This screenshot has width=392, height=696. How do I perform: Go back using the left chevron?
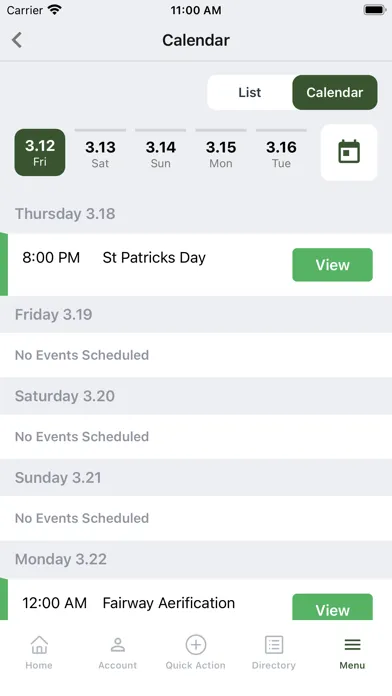point(17,40)
